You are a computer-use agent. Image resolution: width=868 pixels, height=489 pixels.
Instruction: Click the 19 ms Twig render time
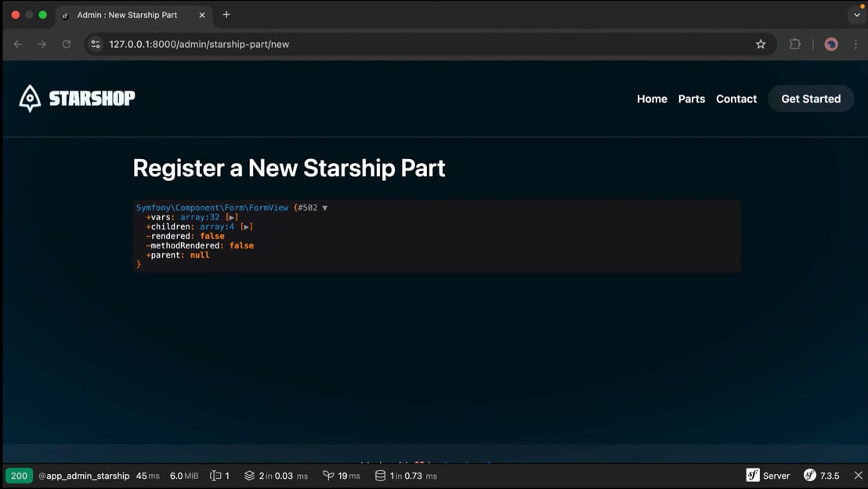349,476
